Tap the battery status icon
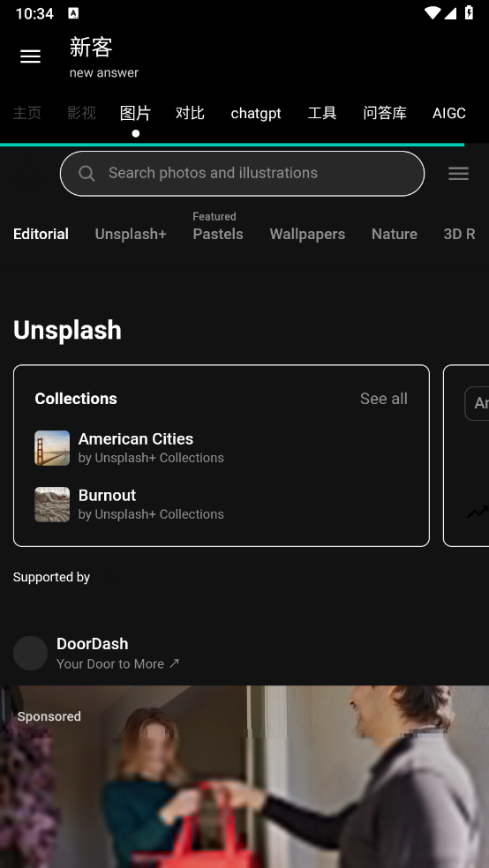This screenshot has width=489, height=868. pyautogui.click(x=469, y=12)
